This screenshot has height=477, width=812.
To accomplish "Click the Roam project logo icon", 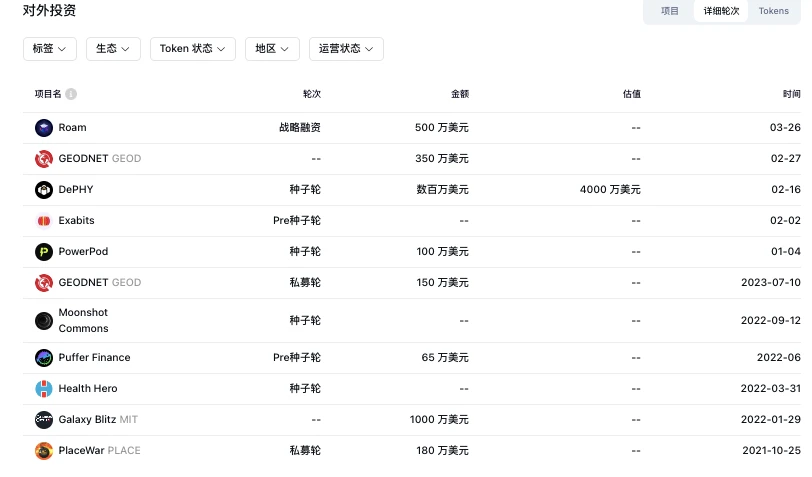I will [43, 128].
